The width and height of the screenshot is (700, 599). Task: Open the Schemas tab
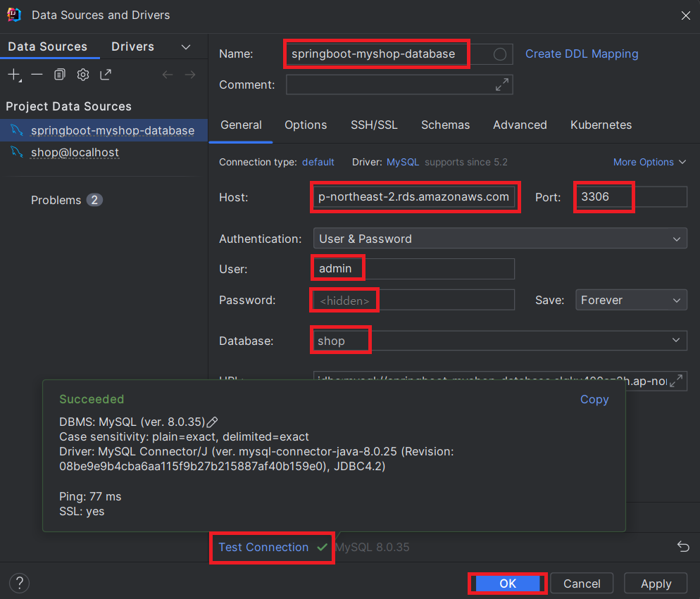click(x=446, y=125)
